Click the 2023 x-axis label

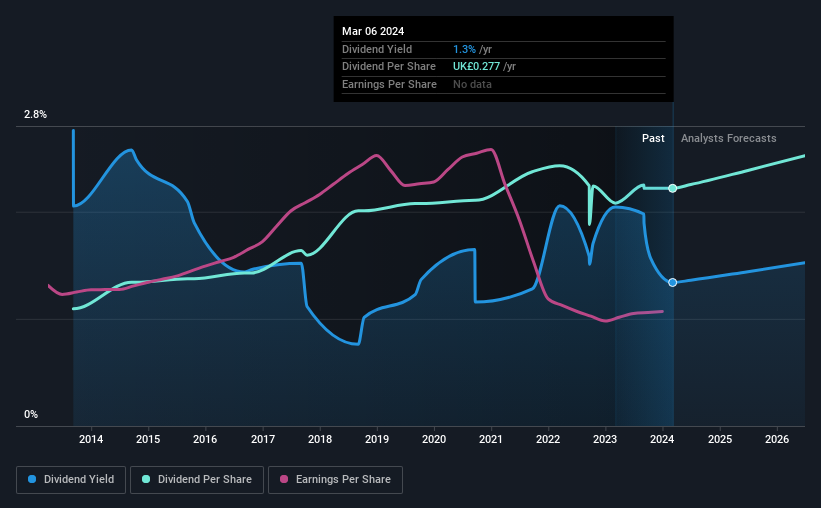[605, 439]
